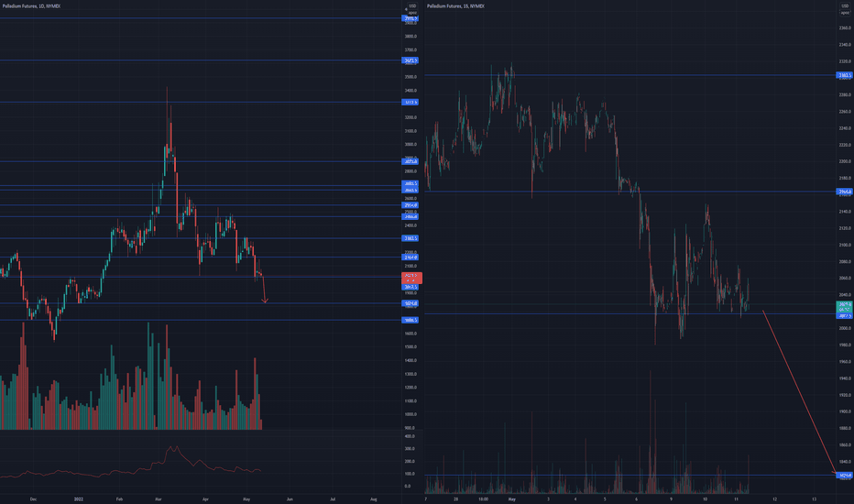
Task: Click the 3800.0 price axis value
Action: [411, 37]
